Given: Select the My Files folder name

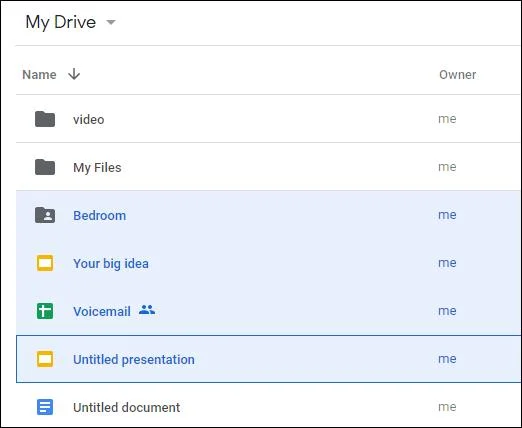Looking at the screenshot, I should [97, 168].
